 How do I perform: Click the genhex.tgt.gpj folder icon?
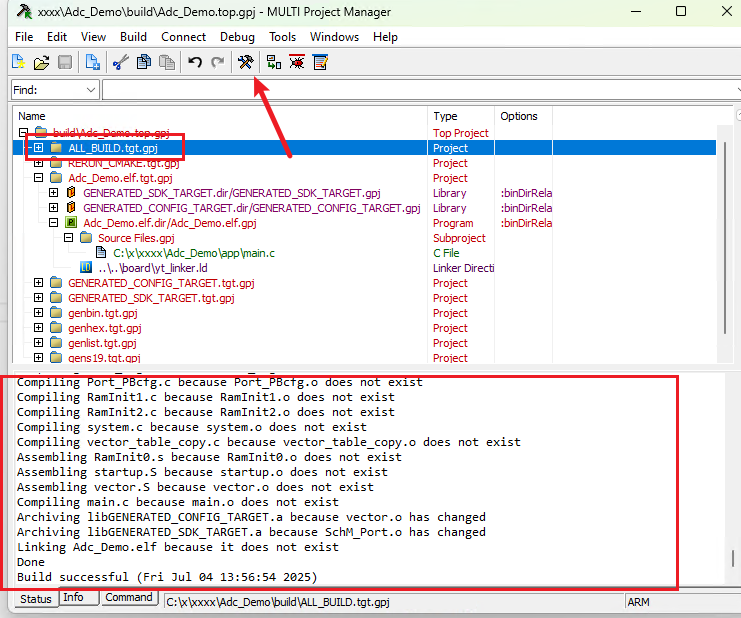pyautogui.click(x=56, y=327)
